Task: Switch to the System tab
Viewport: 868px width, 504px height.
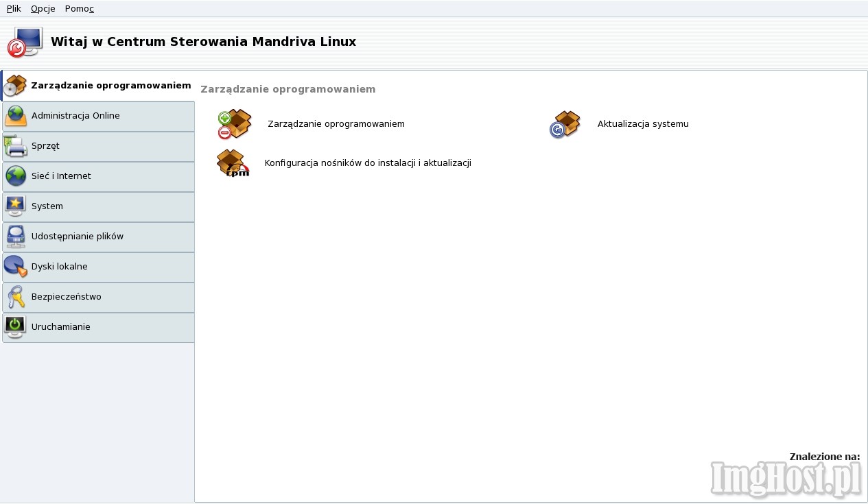Action: (x=98, y=206)
